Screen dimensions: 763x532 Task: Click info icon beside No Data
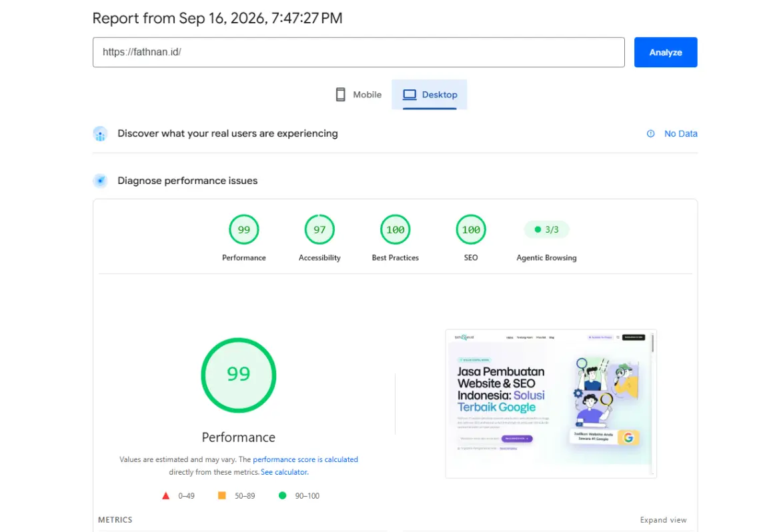point(650,133)
